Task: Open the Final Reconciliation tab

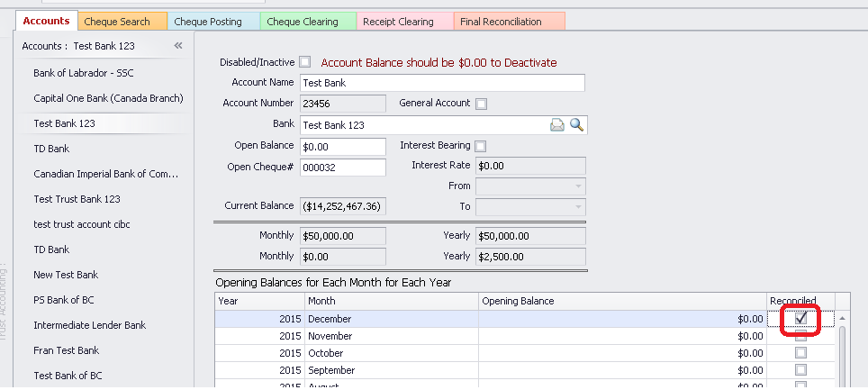Action: click(510, 22)
